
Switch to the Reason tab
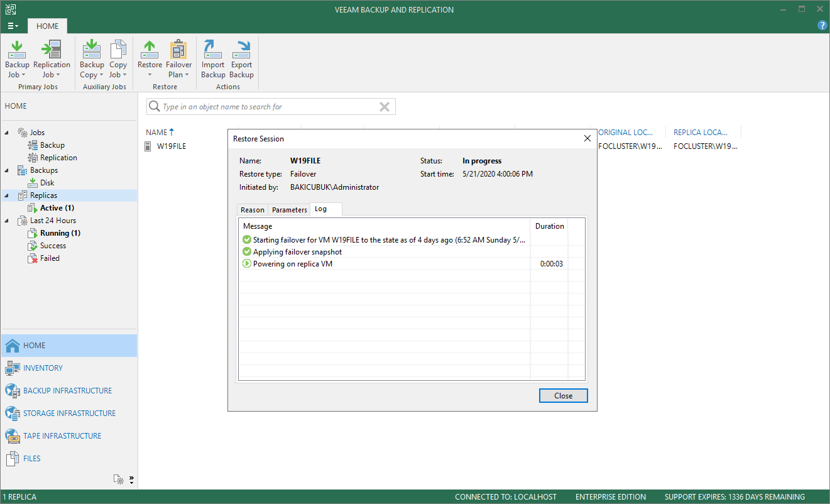253,210
